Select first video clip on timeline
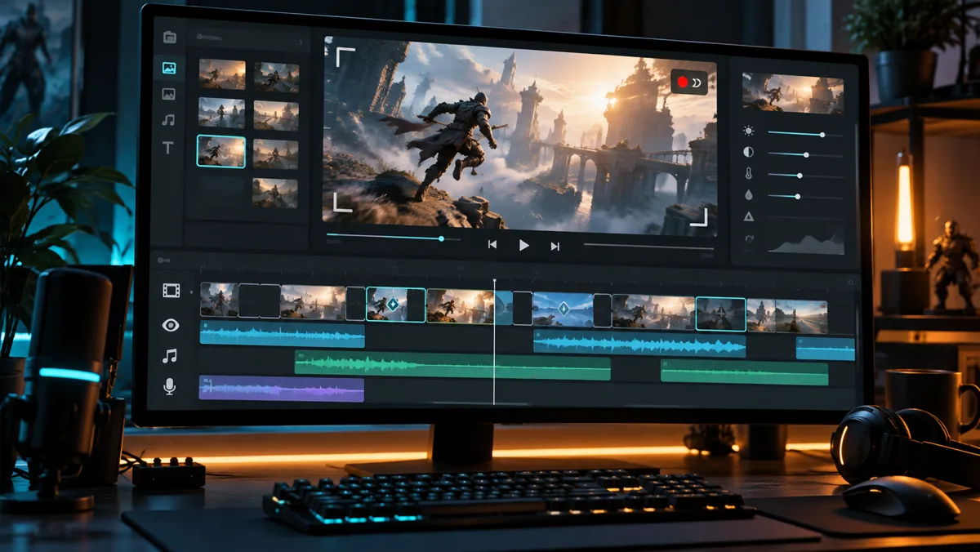The image size is (980, 552). point(219,300)
